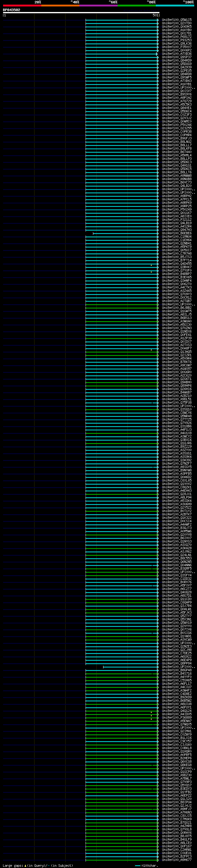The width and height of the screenshot is (197, 868).
Task: Select hit label UniRef100_A8ILJ5
Action: [177, 314]
